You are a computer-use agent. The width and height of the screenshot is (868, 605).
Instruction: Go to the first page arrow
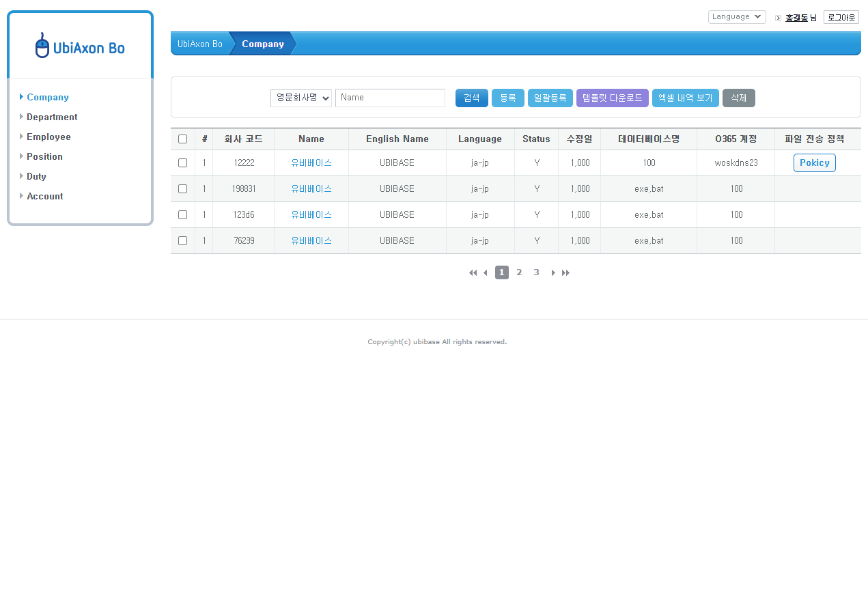(473, 273)
